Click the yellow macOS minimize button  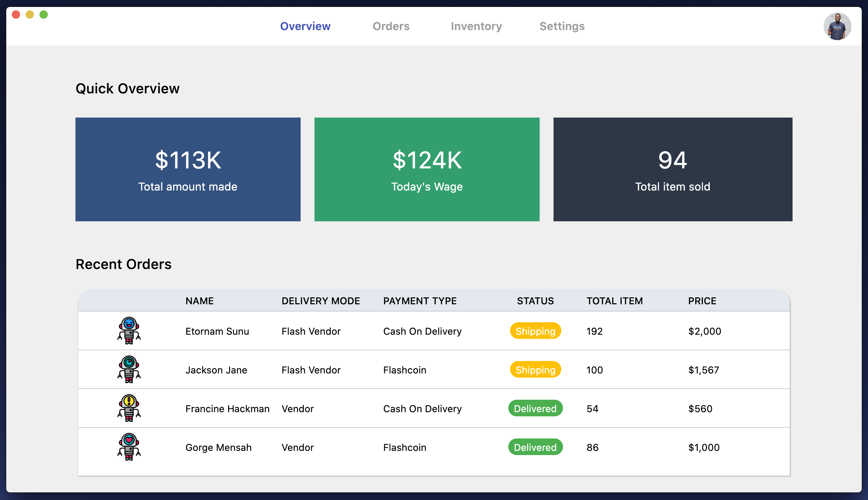[x=30, y=15]
